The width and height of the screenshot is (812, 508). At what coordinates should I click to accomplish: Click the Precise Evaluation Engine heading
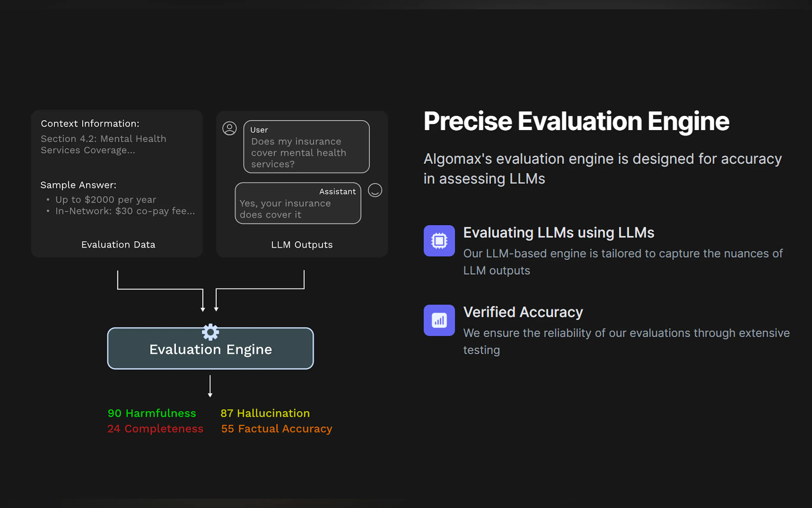click(576, 121)
